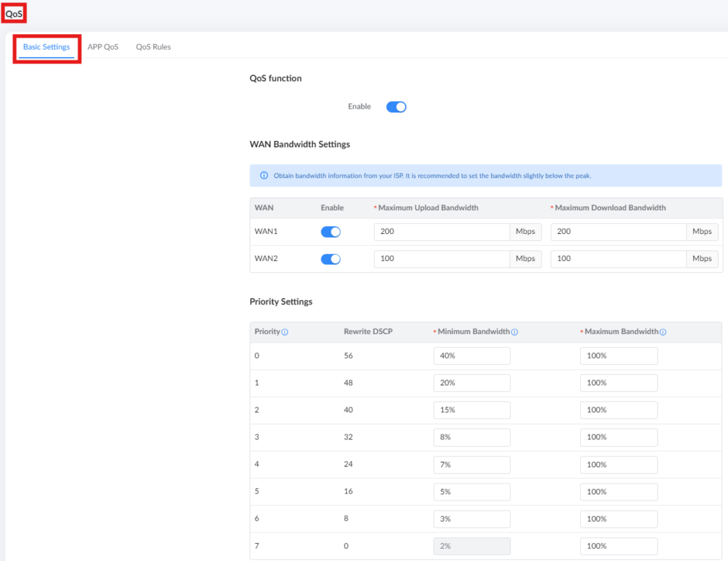
Task: Disable the WAN2 enable switch
Action: (x=331, y=259)
